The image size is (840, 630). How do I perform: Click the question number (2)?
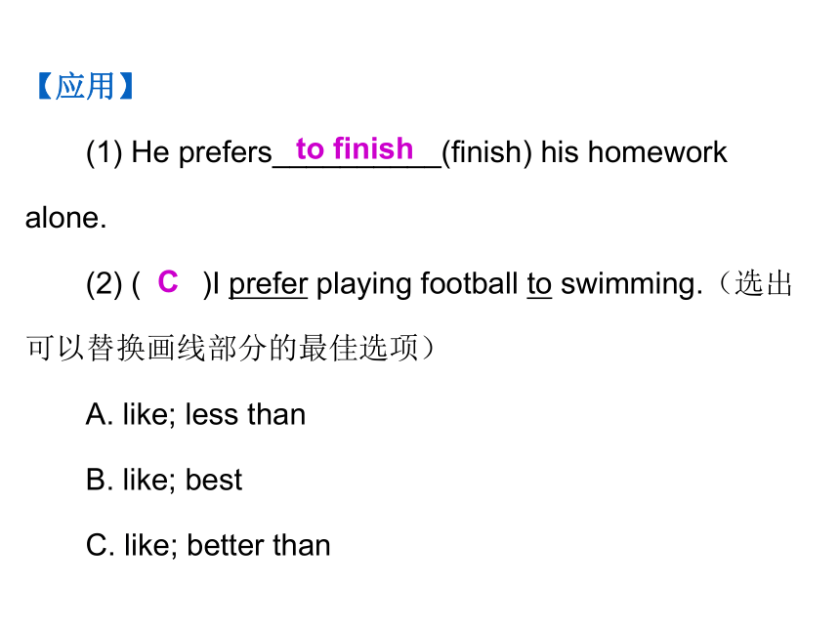click(105, 284)
